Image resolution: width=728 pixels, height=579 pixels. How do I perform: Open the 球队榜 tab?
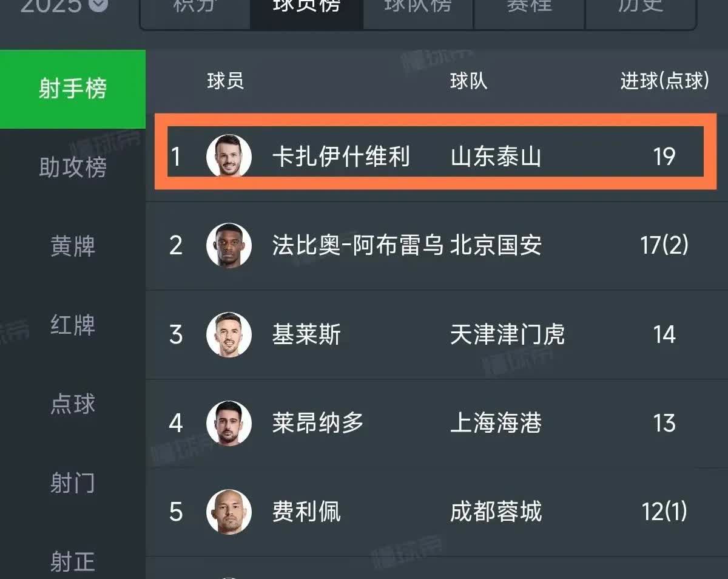(x=418, y=6)
